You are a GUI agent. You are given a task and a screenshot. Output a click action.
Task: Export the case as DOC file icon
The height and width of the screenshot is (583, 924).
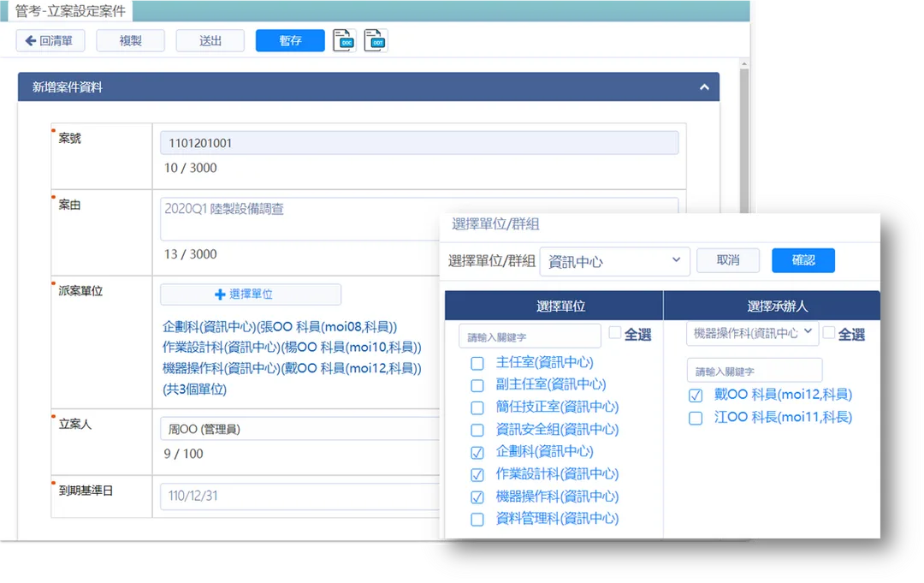pyautogui.click(x=344, y=41)
